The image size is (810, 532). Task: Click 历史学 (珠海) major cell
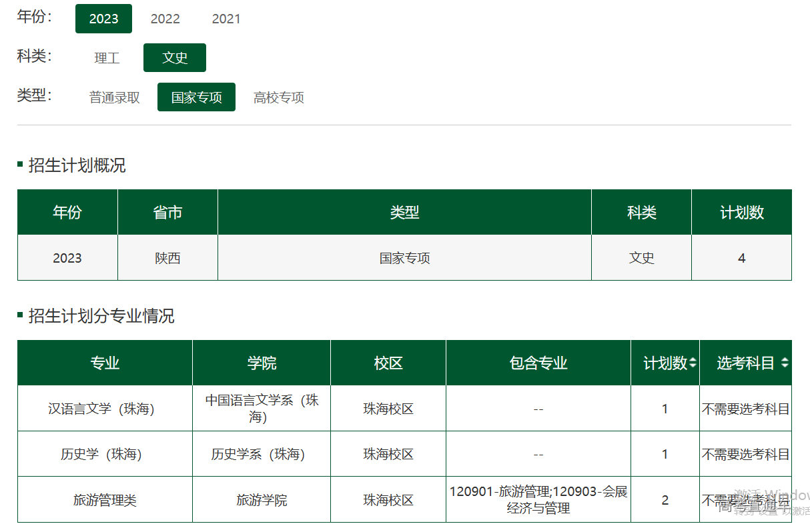(101, 454)
